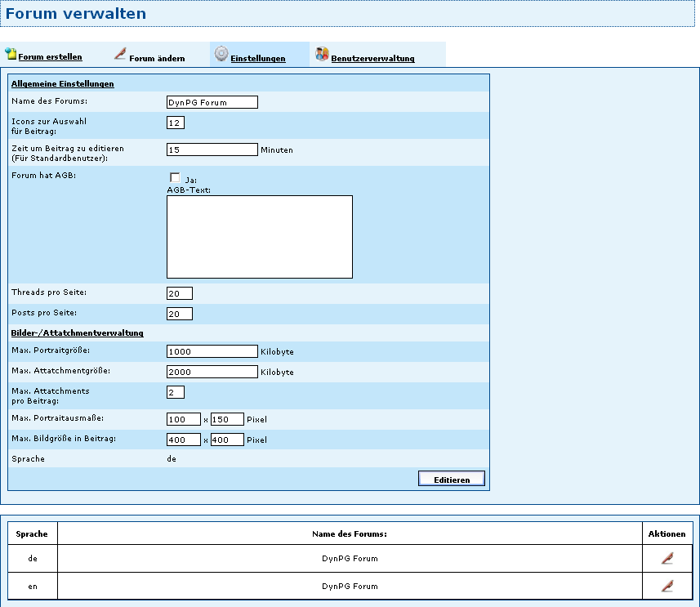
Task: Edit the 'de' forum row icon
Action: coord(667,559)
